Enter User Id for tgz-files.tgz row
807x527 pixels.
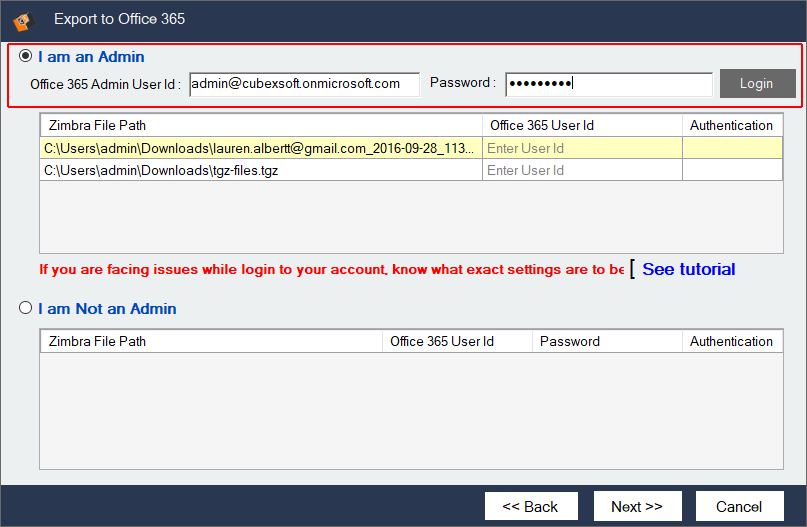582,170
